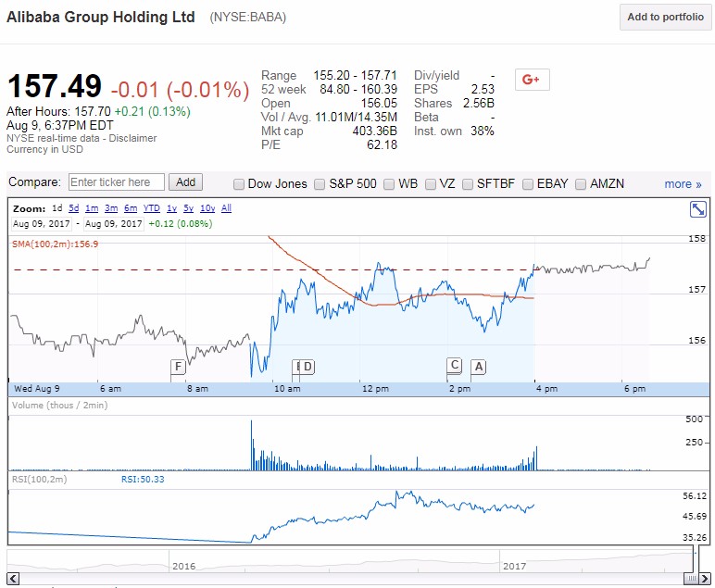Image resolution: width=715 pixels, height=588 pixels.
Task: Click the 52 week range value
Action: (x=358, y=89)
